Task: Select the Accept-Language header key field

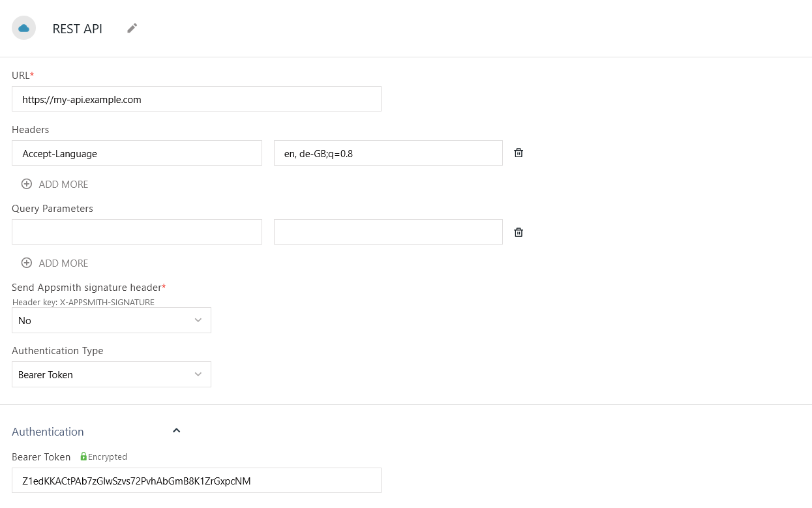Action: click(x=137, y=153)
